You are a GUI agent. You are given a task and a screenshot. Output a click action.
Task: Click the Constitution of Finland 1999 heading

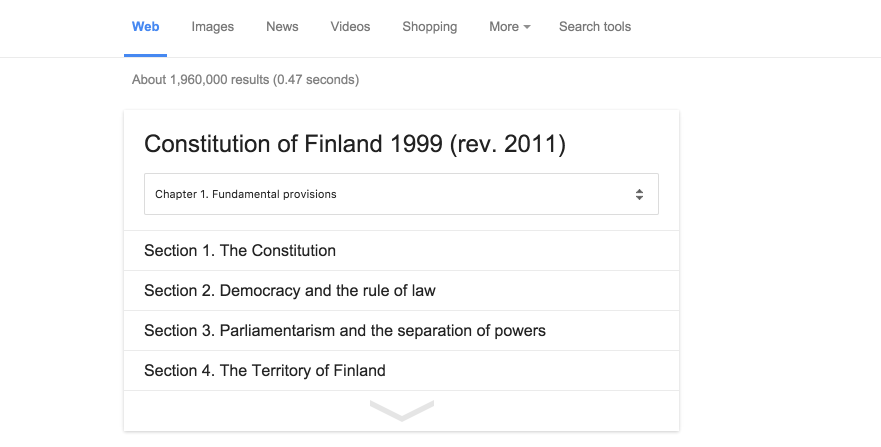click(x=293, y=144)
